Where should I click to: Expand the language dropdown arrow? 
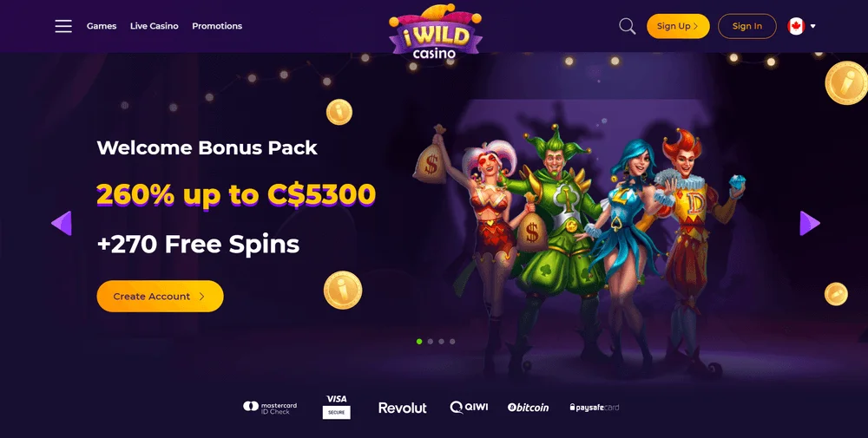coord(812,26)
